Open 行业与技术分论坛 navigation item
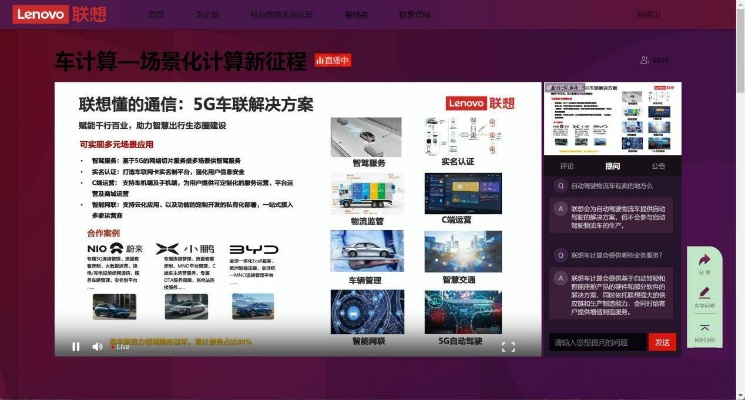 pos(281,15)
